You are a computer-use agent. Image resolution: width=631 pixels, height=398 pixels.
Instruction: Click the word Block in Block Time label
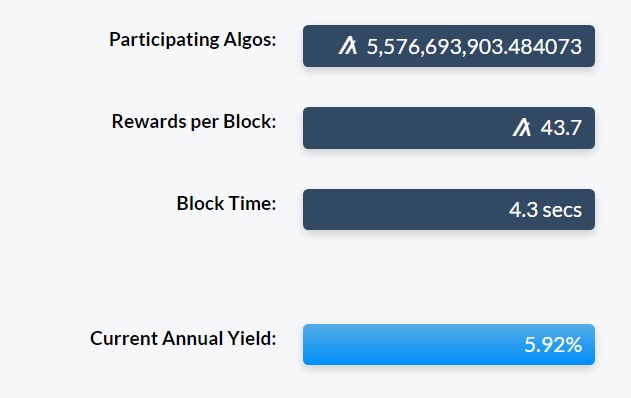coord(200,203)
